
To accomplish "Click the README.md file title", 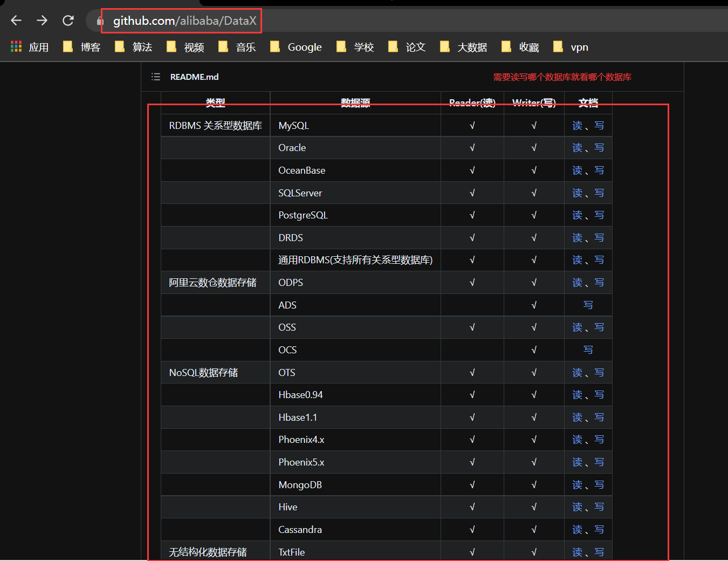I will 195,77.
